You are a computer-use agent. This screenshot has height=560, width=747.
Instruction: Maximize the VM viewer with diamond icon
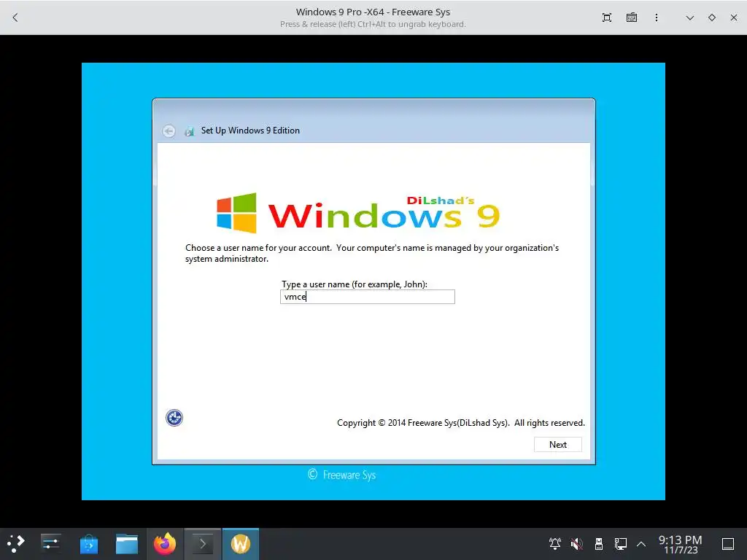[712, 17]
